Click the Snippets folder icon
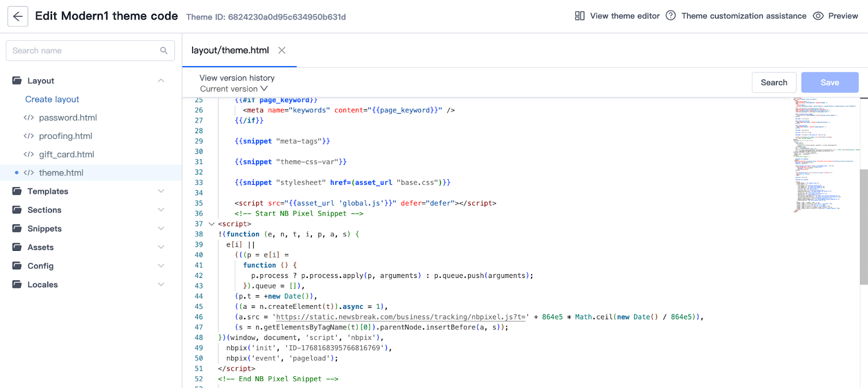This screenshot has width=868, height=388. 17,229
